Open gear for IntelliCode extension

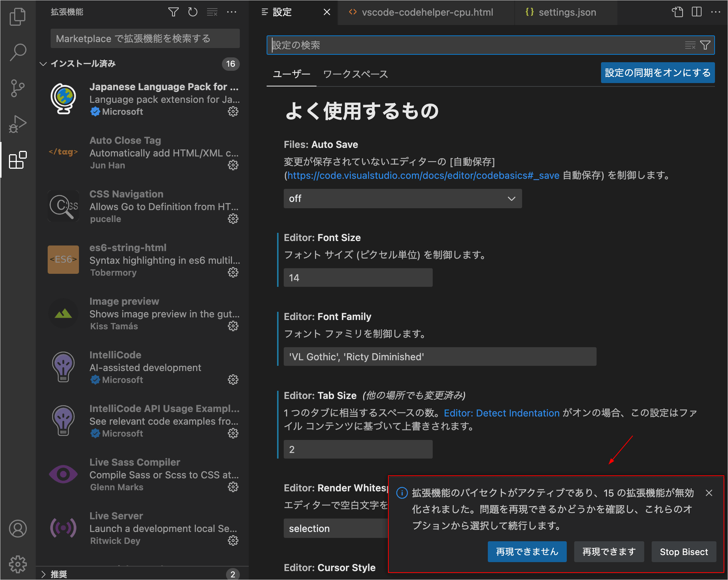pyautogui.click(x=233, y=380)
